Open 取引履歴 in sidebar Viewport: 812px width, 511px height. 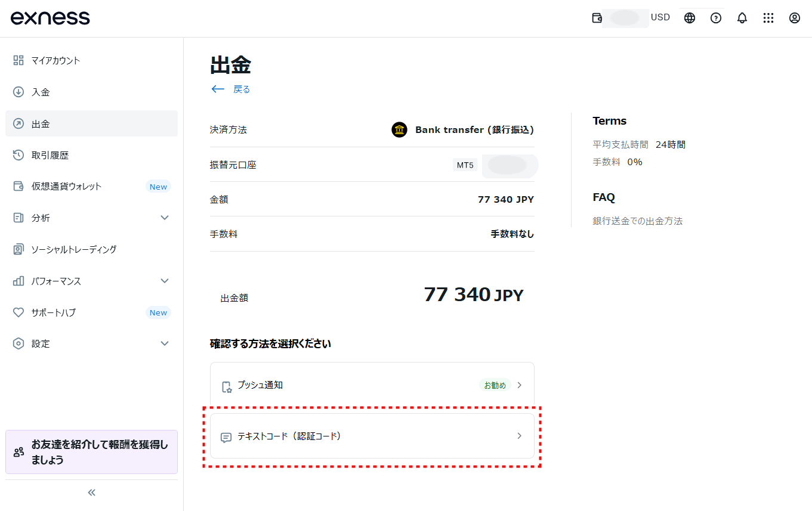coord(91,155)
